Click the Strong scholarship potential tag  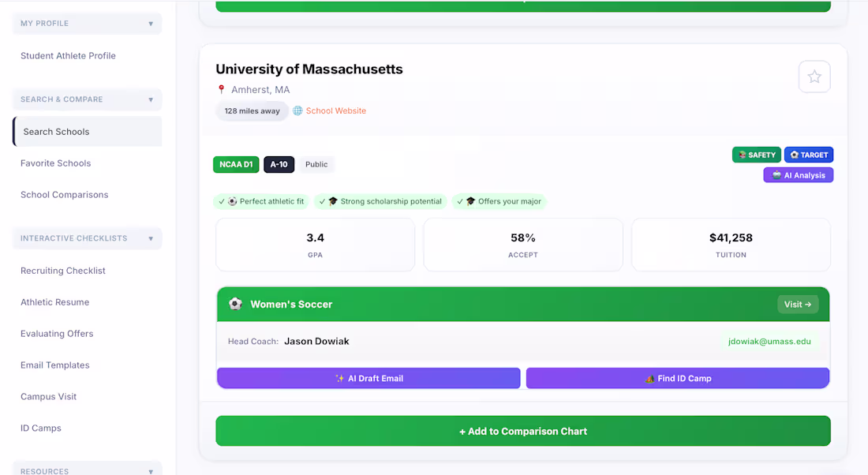click(381, 201)
